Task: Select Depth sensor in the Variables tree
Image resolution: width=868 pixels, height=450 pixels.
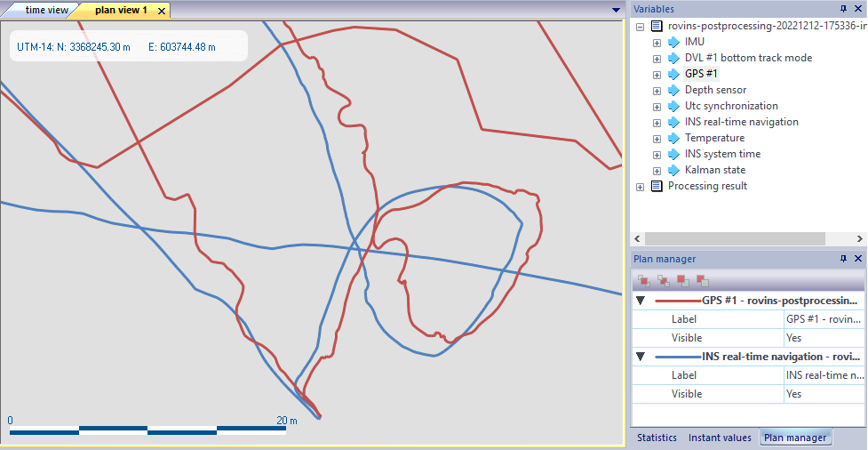Action: coord(715,90)
